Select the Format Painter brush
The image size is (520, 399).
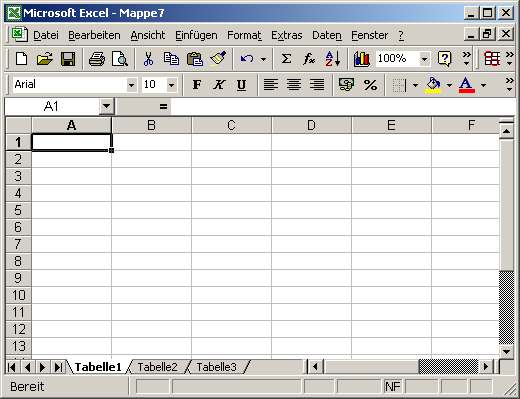(x=218, y=59)
